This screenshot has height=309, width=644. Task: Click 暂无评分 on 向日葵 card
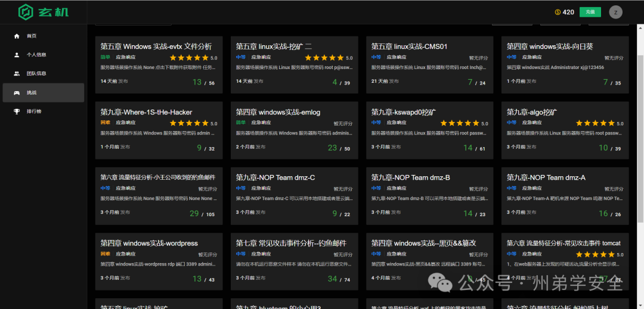click(x=614, y=58)
